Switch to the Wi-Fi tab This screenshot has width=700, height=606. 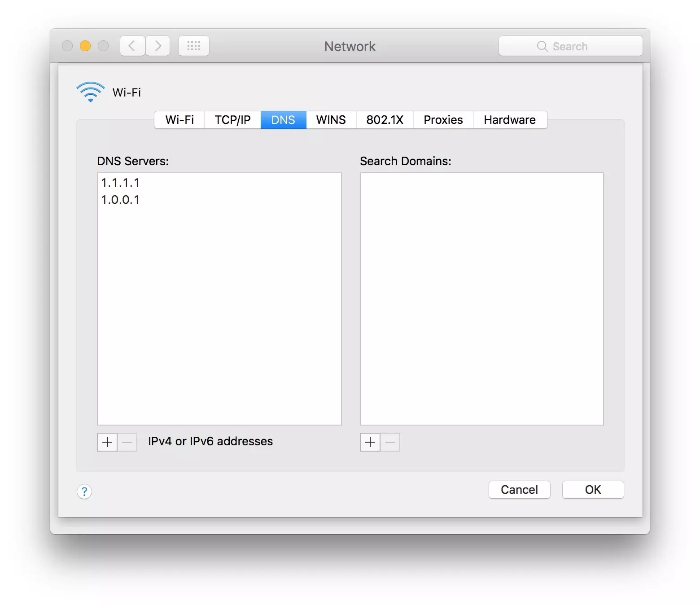tap(179, 120)
